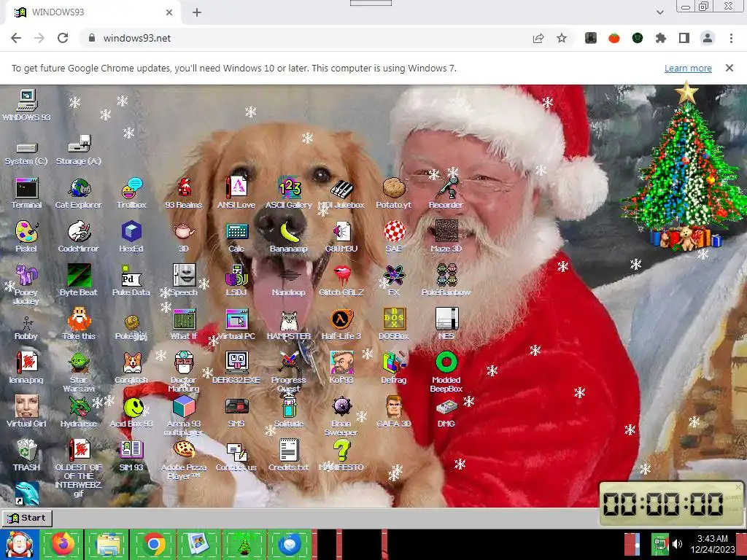The height and width of the screenshot is (560, 747).
Task: Open Take this icon
Action: point(79,324)
